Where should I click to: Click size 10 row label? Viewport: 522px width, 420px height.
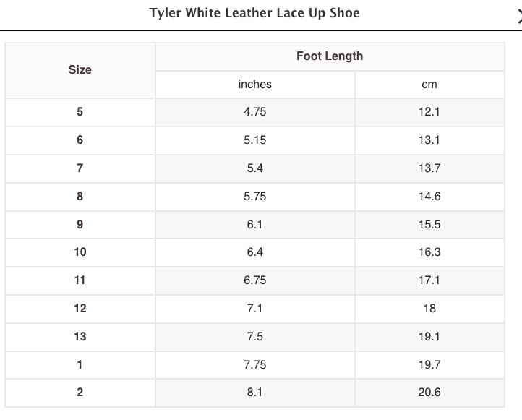point(80,252)
